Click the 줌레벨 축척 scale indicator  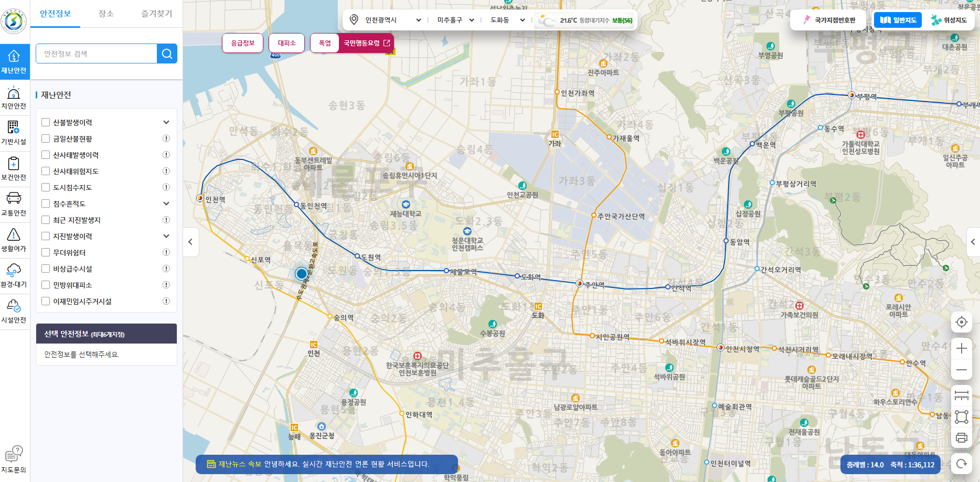click(890, 465)
